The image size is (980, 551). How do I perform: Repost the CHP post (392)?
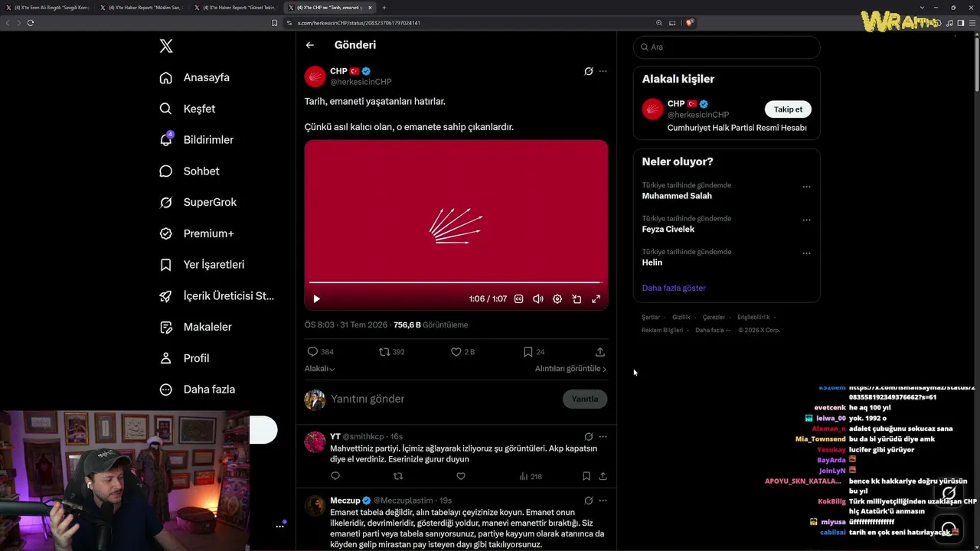[392, 352]
